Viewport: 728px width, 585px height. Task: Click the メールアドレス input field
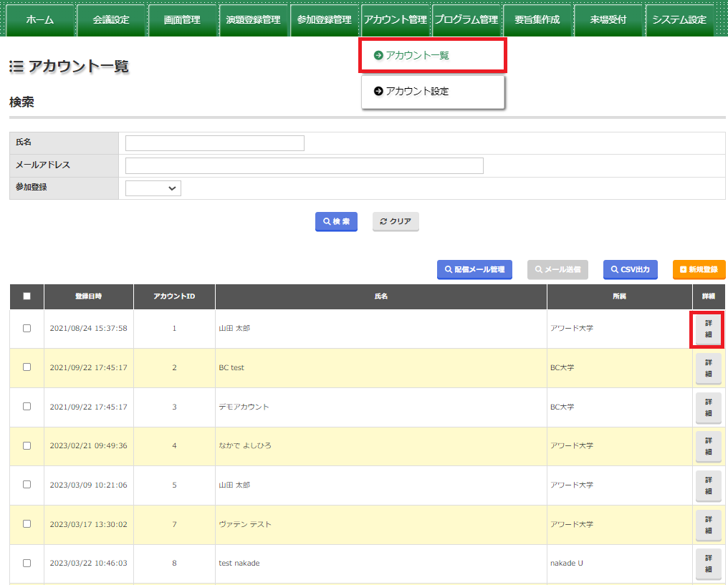(304, 166)
